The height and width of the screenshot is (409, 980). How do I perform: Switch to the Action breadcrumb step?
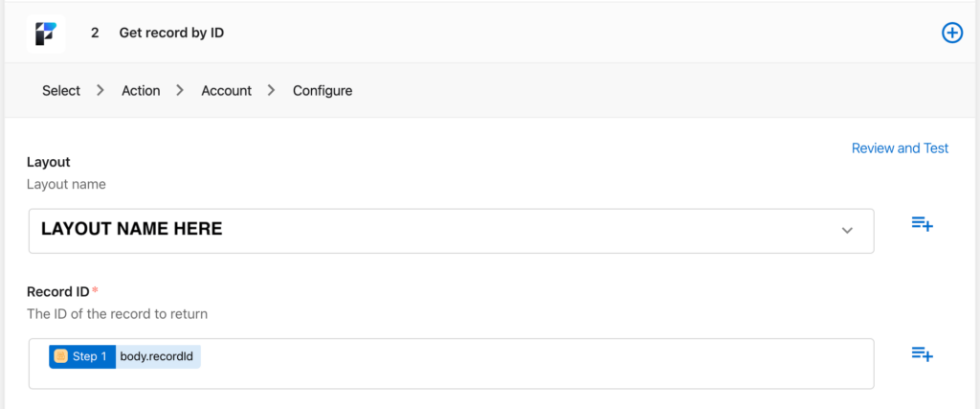pos(141,91)
